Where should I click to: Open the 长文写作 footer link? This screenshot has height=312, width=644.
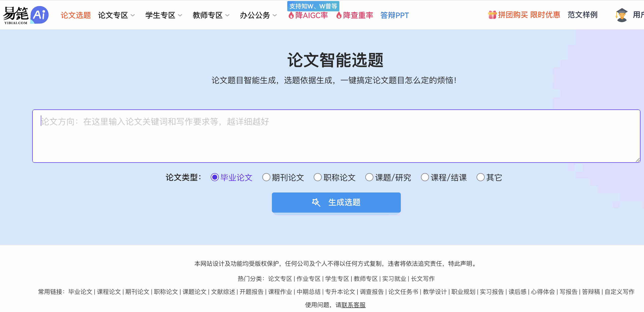423,279
